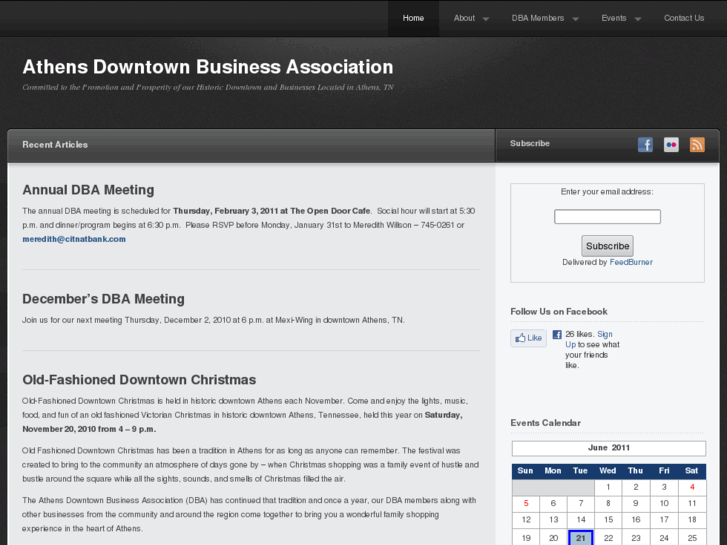Image resolution: width=727 pixels, height=545 pixels.
Task: Open the Facebook icon in Subscribe header
Action: [x=645, y=144]
